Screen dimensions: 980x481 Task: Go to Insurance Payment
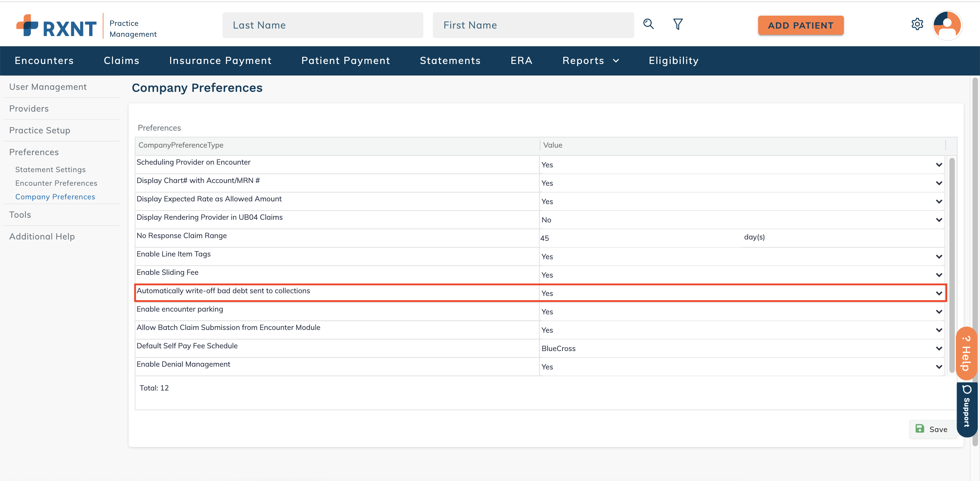[220, 61]
